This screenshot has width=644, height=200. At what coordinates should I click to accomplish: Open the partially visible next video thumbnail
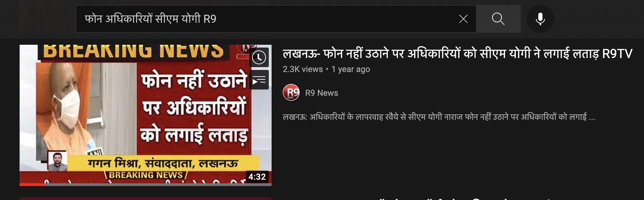(x=146, y=199)
